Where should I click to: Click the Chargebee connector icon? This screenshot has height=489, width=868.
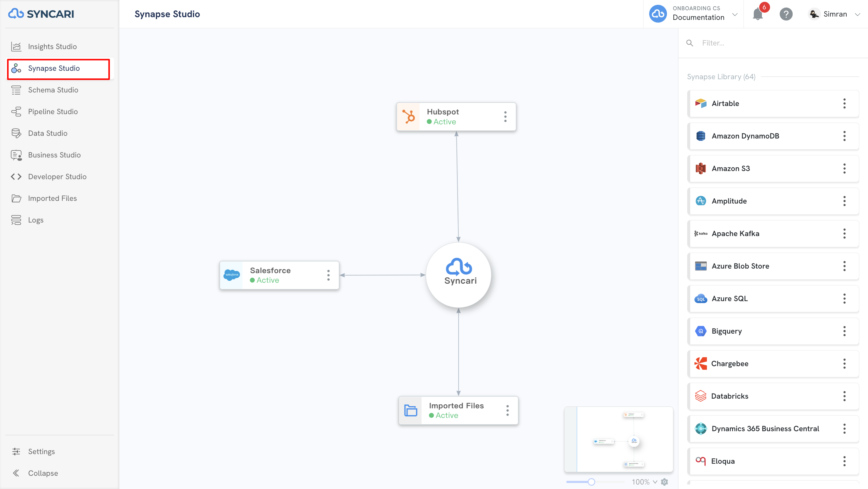(700, 363)
